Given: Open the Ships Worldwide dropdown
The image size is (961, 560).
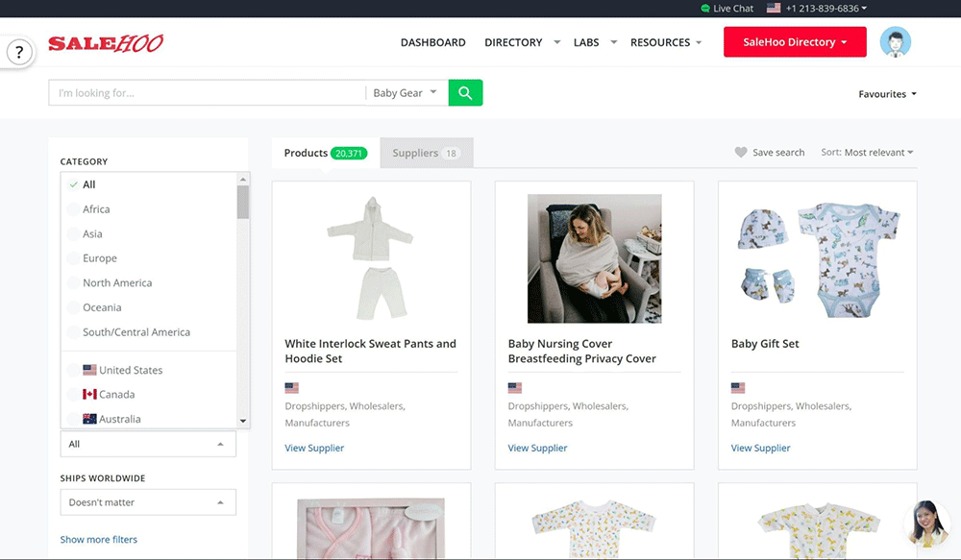Looking at the screenshot, I should coord(148,502).
